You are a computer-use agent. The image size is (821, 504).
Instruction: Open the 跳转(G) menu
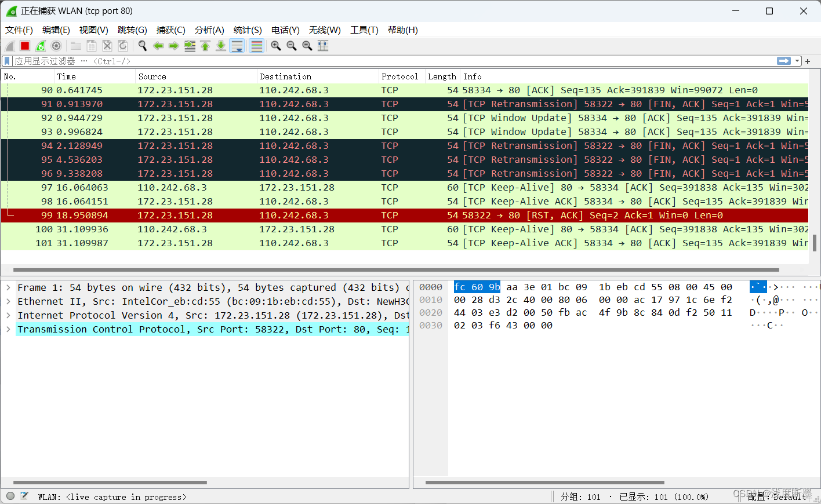[132, 30]
